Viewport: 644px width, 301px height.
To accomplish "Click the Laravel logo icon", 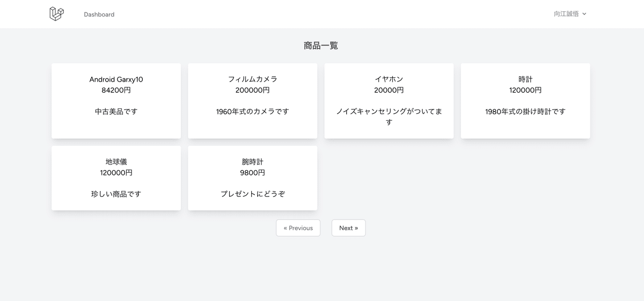I will coord(56,14).
